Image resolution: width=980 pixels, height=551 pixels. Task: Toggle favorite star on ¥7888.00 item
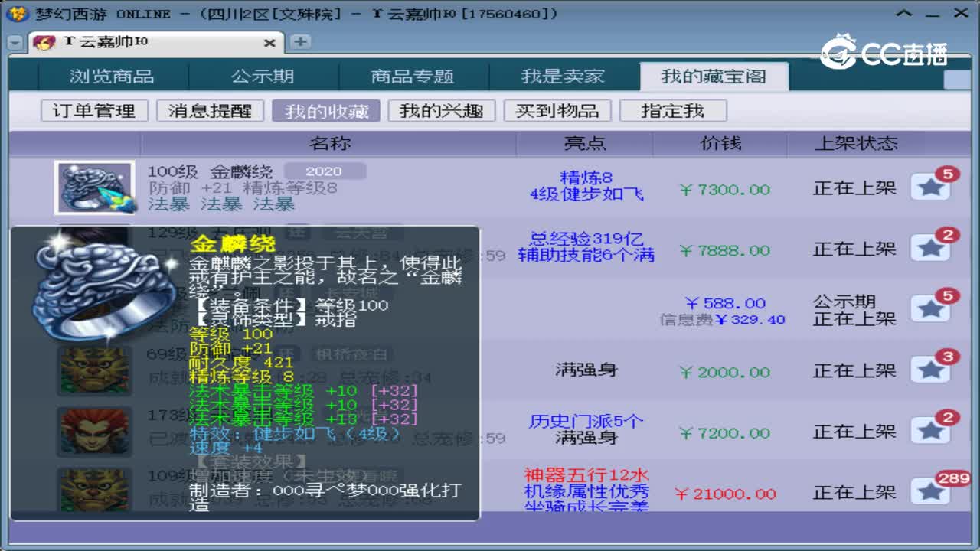[x=930, y=249]
